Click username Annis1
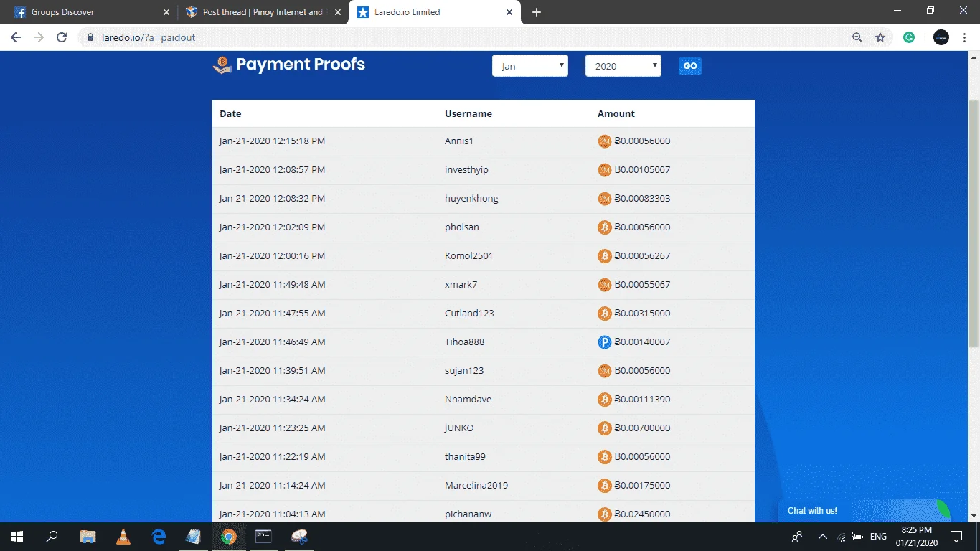Viewport: 980px width, 551px height. click(x=459, y=141)
